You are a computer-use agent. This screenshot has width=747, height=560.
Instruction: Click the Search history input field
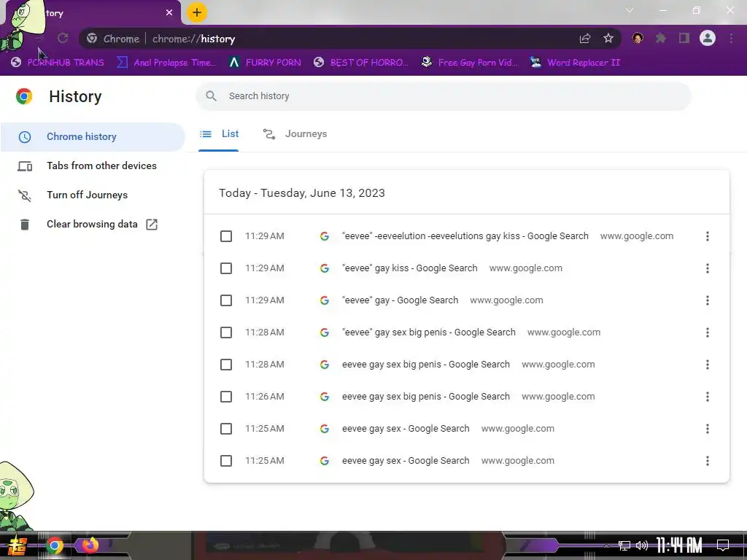[444, 96]
